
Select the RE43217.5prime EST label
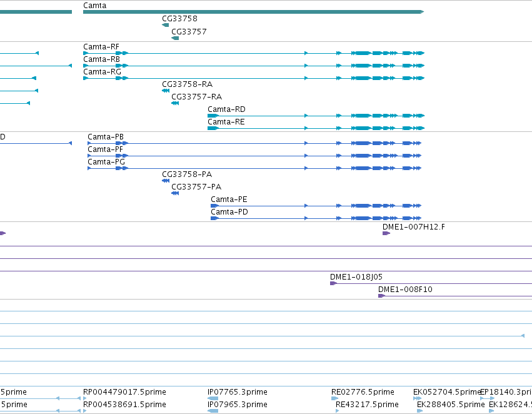point(367,405)
